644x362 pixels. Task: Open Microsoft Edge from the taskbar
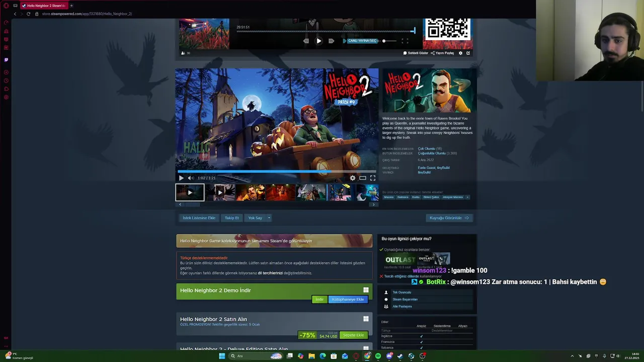tap(323, 356)
